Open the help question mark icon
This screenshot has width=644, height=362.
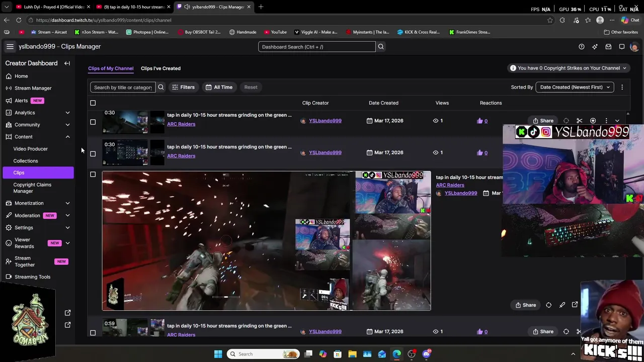582,47
